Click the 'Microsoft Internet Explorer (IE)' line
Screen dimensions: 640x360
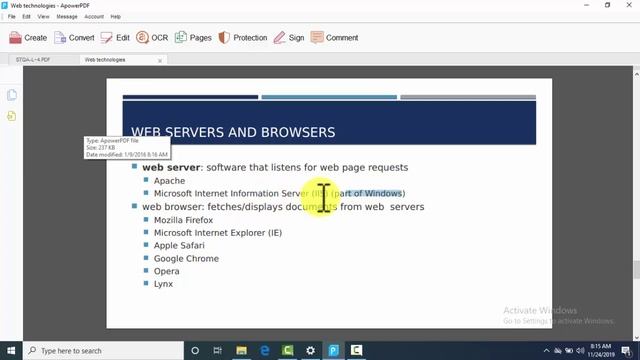coord(218,233)
